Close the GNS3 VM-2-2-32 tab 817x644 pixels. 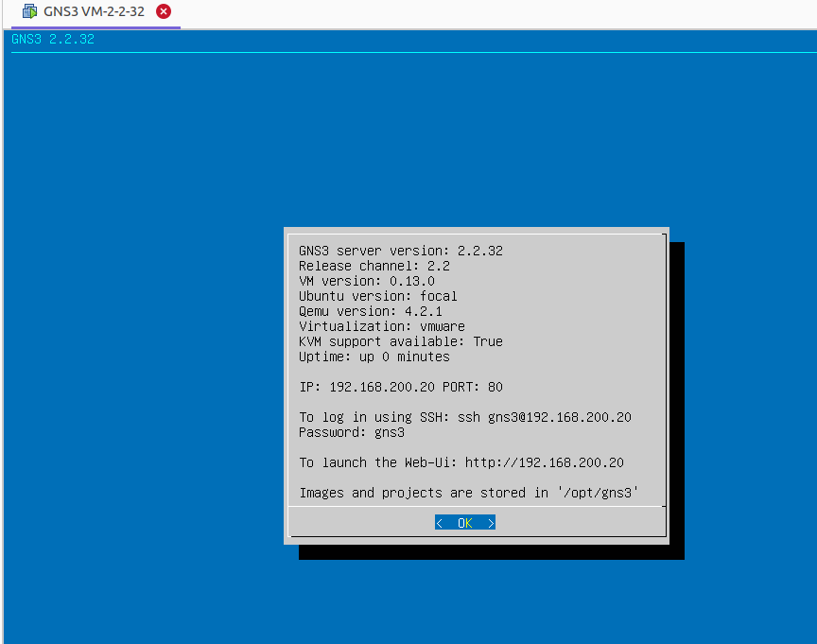(x=164, y=12)
